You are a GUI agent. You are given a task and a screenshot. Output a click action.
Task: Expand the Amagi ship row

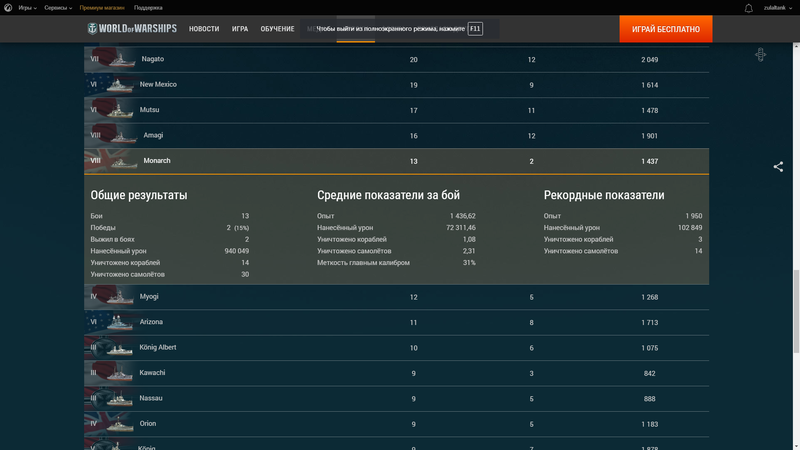tap(396, 136)
